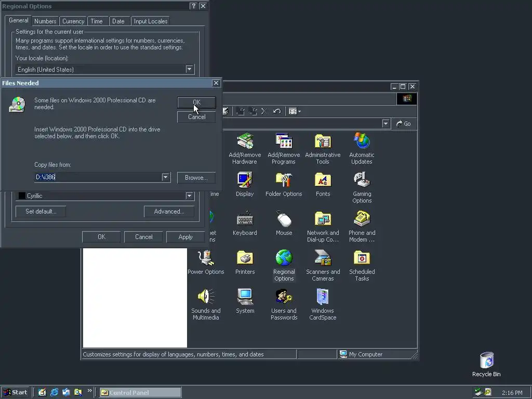The image size is (532, 399).
Task: Click the Show Desktop Quick Launch icon
Action: 42,392
